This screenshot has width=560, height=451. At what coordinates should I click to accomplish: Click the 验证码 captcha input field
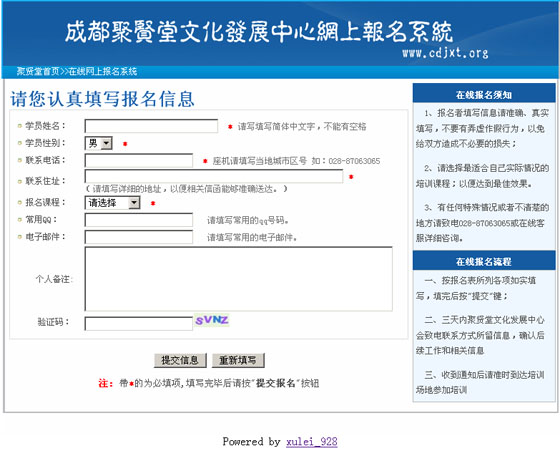[139, 324]
